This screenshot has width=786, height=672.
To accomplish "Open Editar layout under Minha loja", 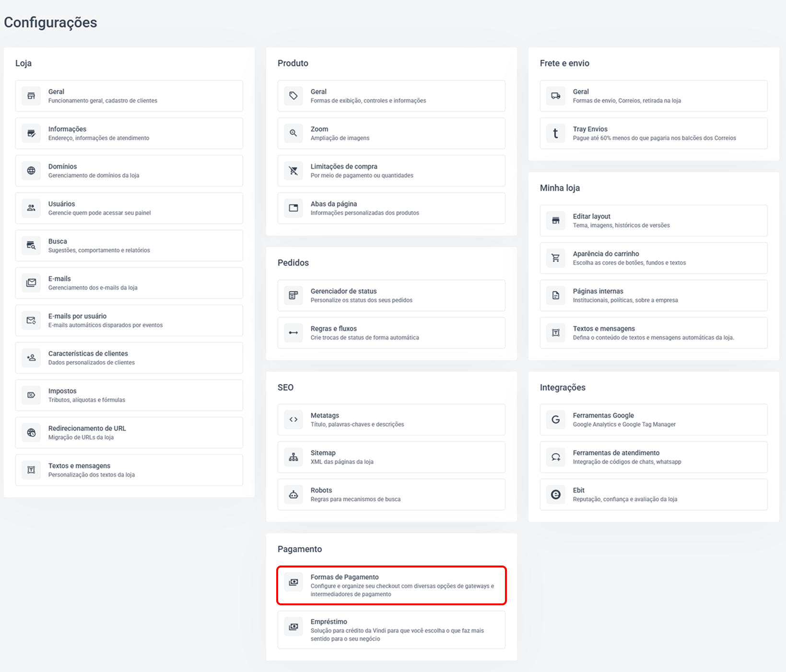I will coord(654,221).
